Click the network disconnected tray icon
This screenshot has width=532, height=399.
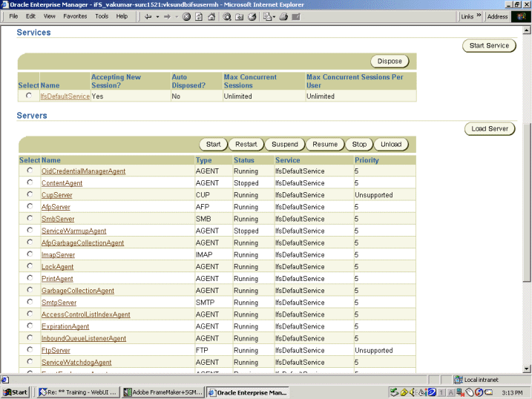461,392
